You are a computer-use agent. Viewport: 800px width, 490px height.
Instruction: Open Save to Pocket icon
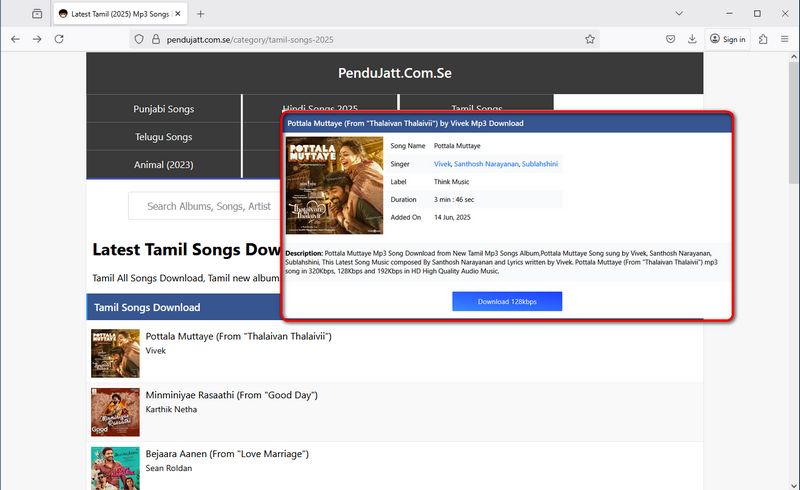coord(670,39)
